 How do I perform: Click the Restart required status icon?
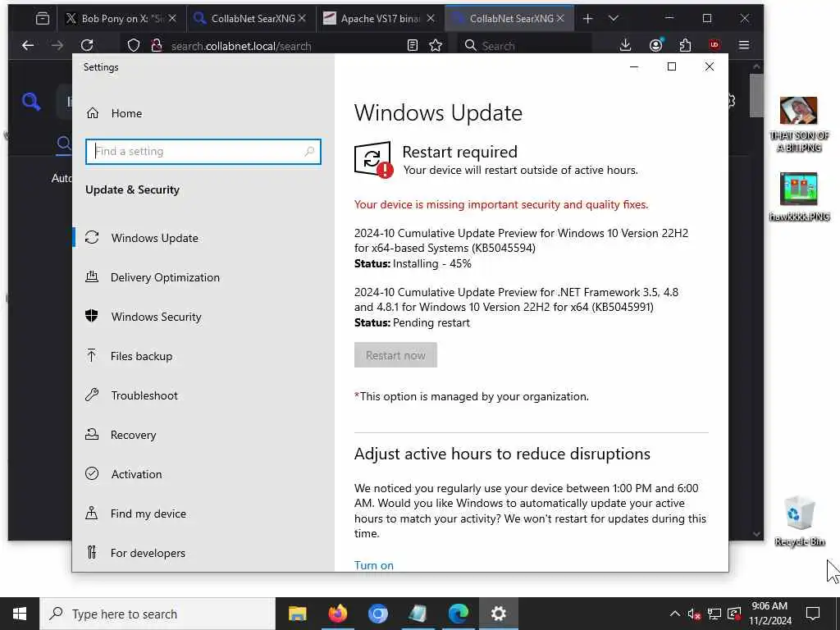[373, 160]
